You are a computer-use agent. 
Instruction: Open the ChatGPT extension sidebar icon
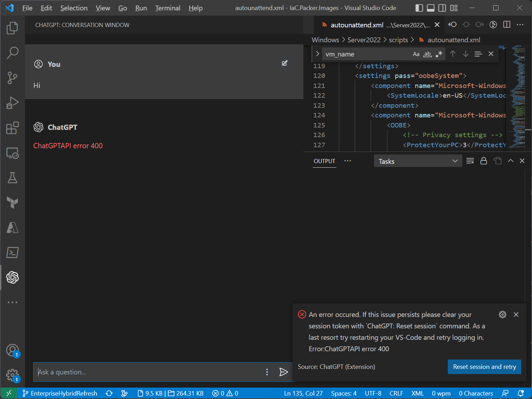[x=12, y=277]
